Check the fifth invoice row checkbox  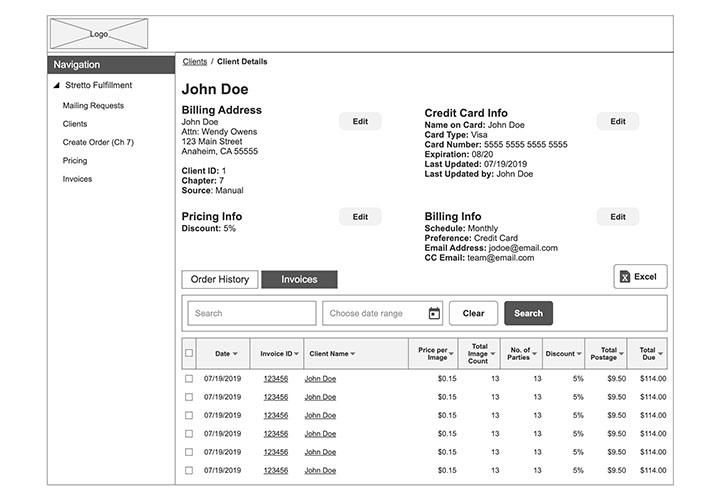point(189,452)
